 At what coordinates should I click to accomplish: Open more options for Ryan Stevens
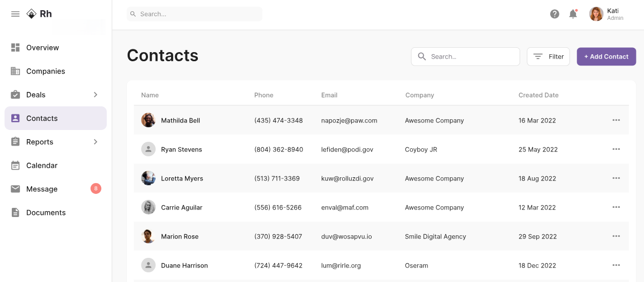tap(616, 149)
